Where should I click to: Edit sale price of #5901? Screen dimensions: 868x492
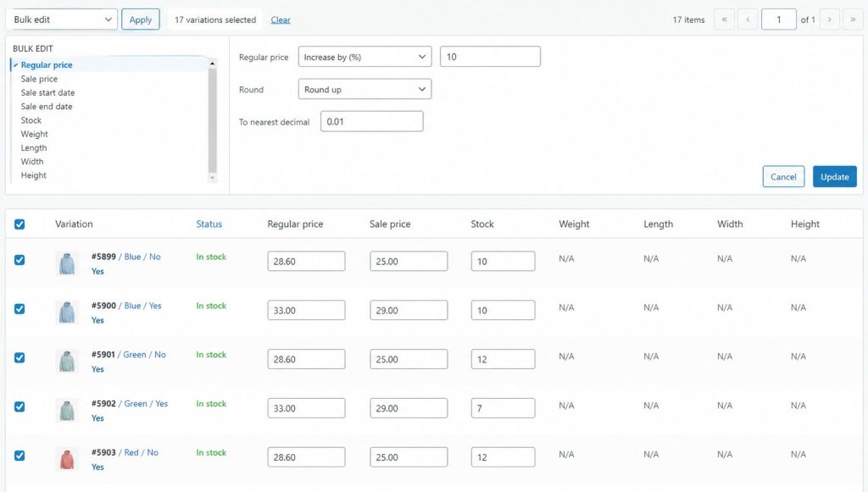coord(409,359)
